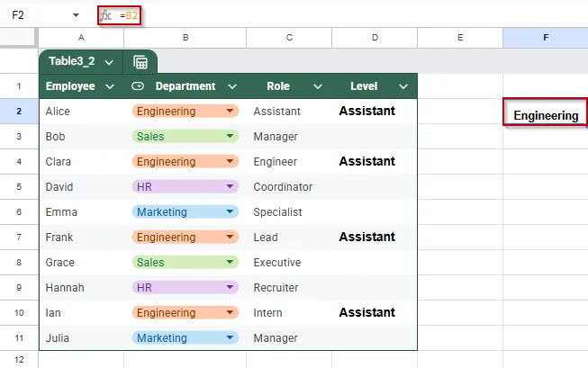Screen dimensions: 588x368
Task: Click the Clara employee cell
Action: 81,162
